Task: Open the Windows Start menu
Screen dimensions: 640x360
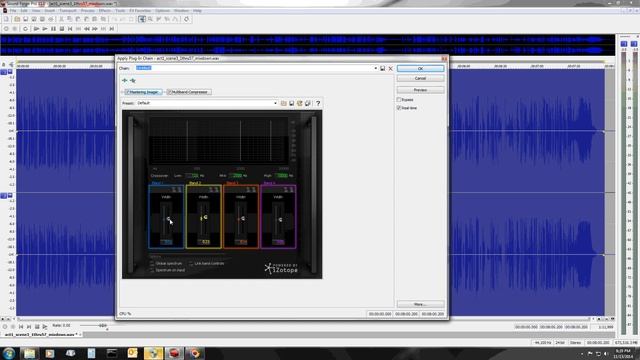Action: [9, 353]
